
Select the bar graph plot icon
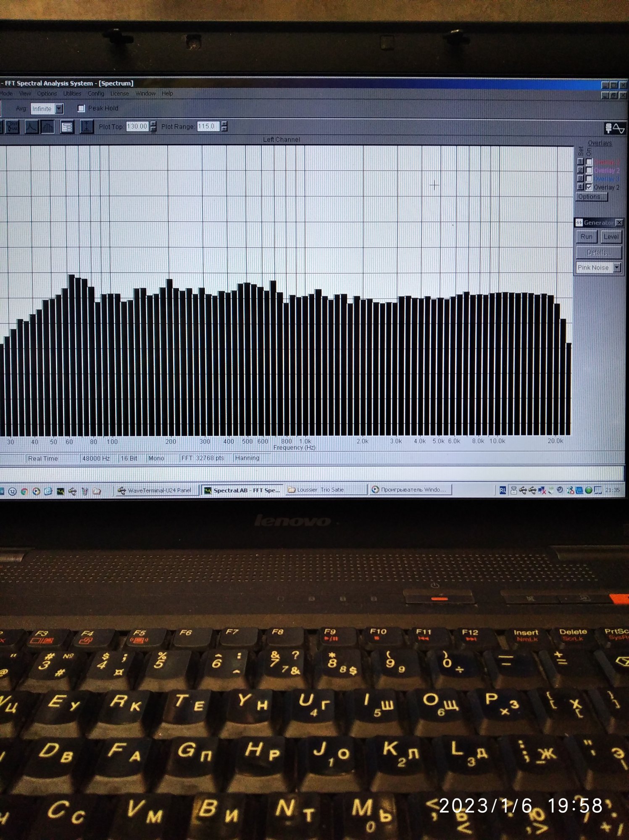pyautogui.click(x=47, y=126)
